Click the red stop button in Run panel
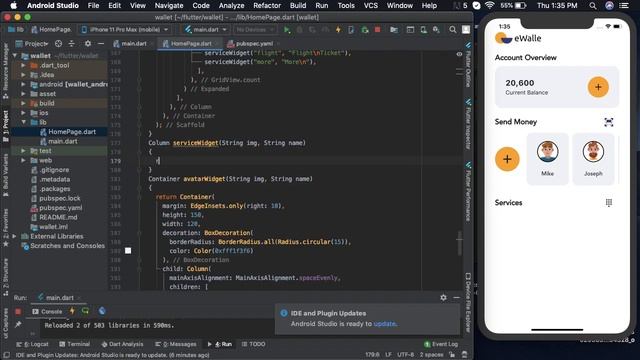 (x=18, y=311)
